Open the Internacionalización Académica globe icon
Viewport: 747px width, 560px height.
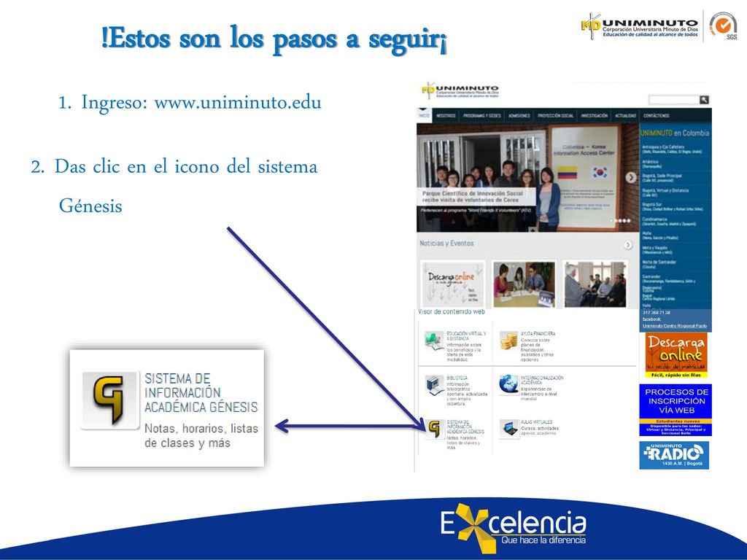pos(508,384)
